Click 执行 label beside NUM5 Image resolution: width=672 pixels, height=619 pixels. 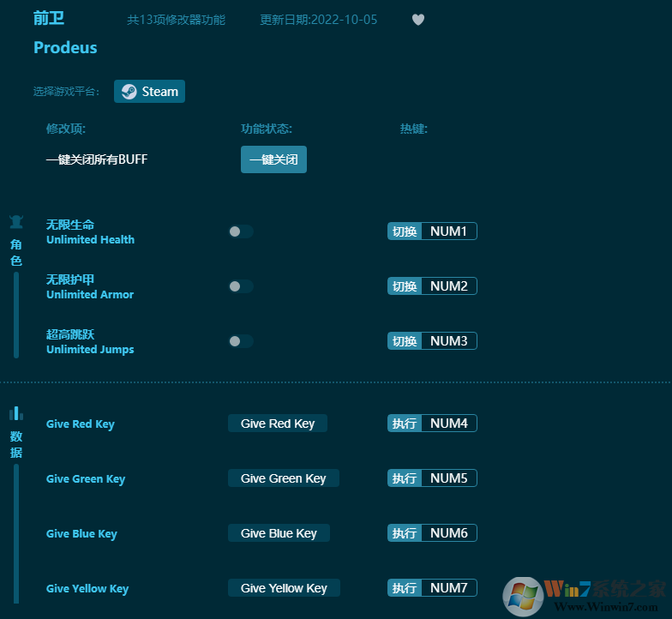pos(405,478)
